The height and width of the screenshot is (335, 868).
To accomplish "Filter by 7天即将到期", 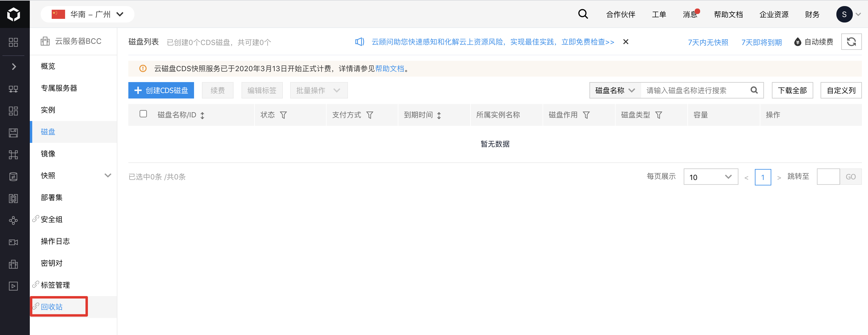I will point(762,42).
